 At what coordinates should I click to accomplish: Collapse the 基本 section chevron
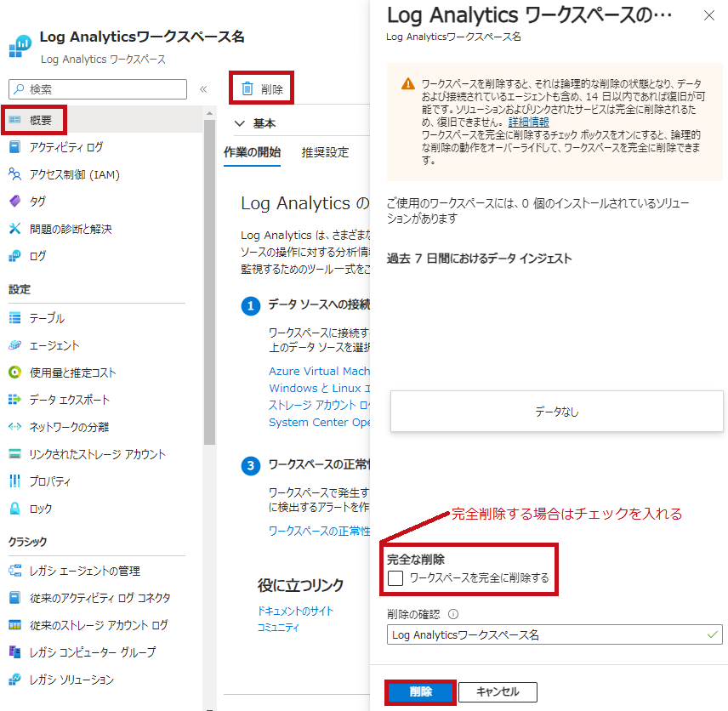(240, 123)
